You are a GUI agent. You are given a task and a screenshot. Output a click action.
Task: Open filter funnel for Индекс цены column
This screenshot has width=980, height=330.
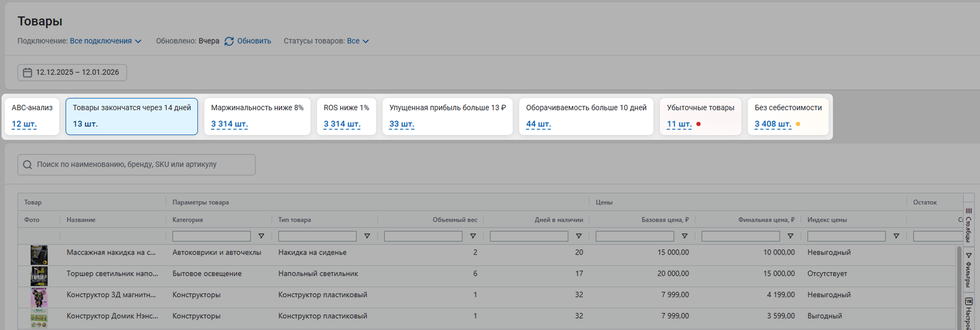point(896,236)
